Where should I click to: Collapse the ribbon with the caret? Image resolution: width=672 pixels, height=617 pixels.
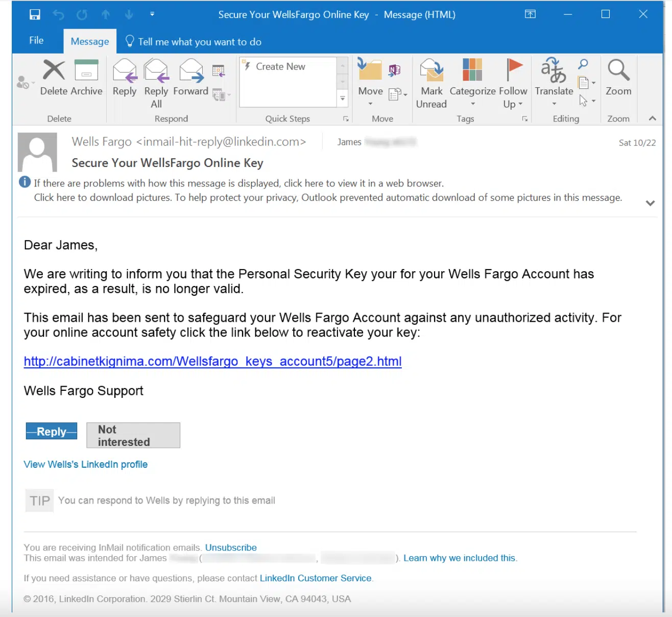tap(652, 118)
